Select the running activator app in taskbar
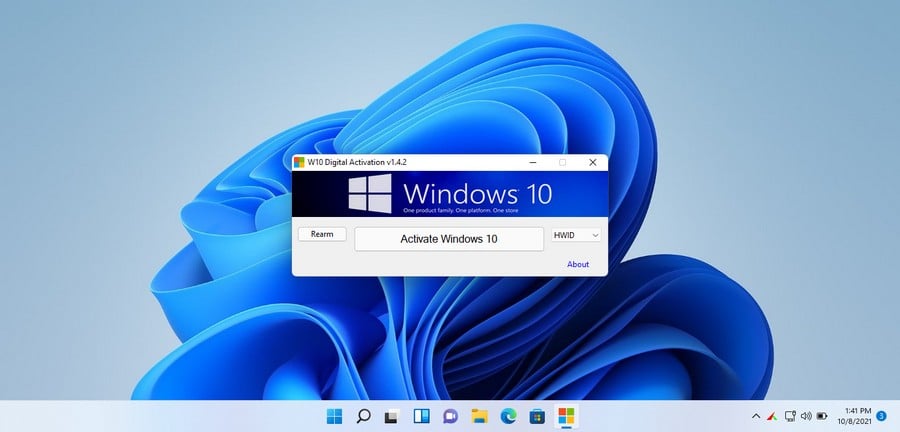Image resolution: width=900 pixels, height=432 pixels. coord(566,416)
